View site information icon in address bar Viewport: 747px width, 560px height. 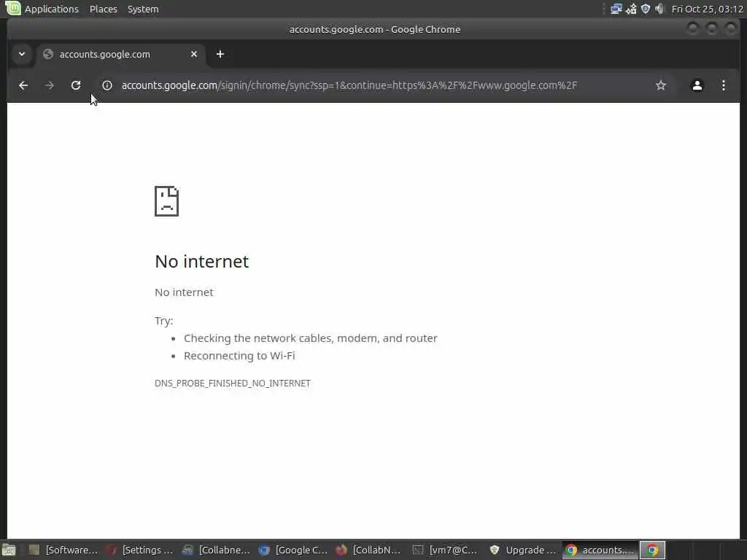pyautogui.click(x=107, y=85)
